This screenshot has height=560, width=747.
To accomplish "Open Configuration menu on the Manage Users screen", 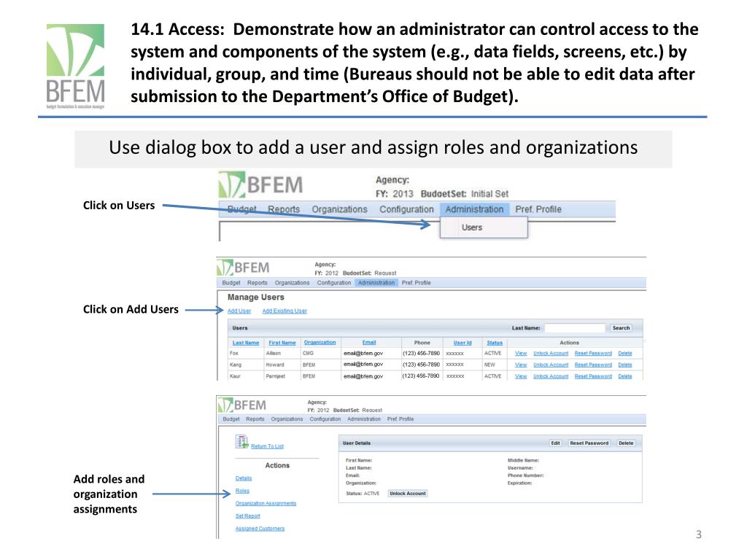I will point(334,283).
